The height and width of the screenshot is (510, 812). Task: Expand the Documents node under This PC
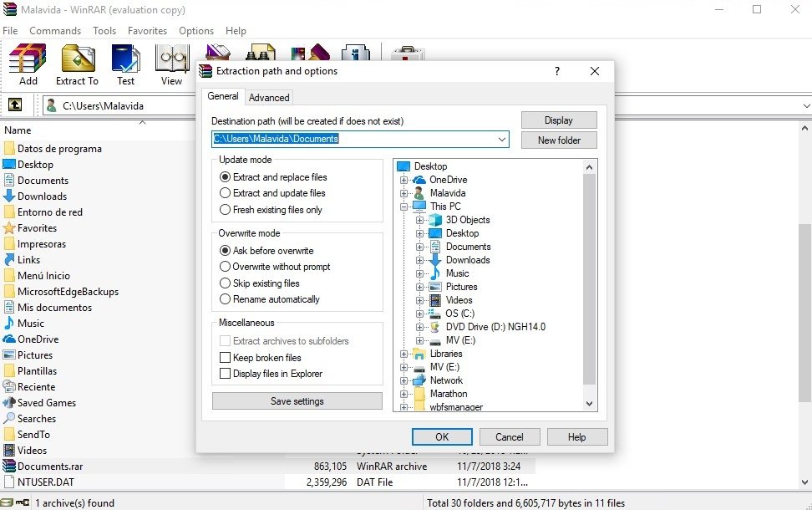420,247
